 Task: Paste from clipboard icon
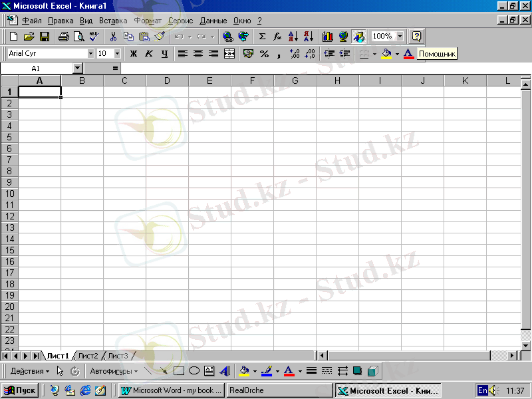(x=144, y=37)
